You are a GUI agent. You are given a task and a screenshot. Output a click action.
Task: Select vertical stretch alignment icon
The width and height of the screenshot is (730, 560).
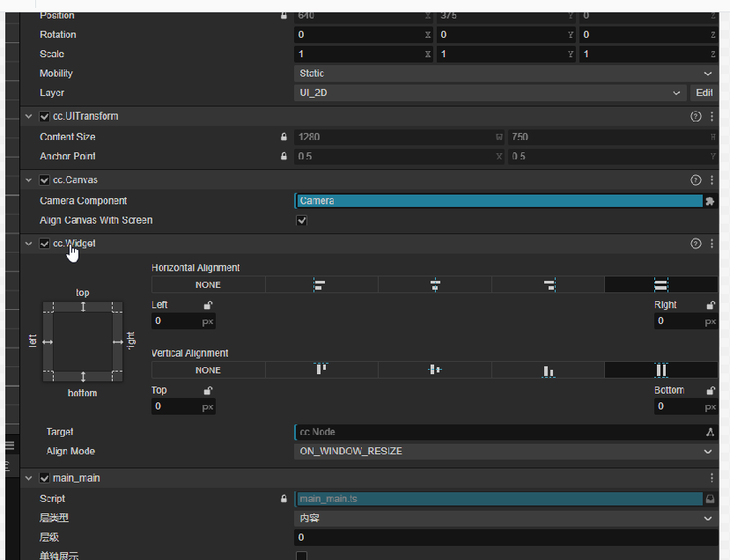tap(661, 370)
